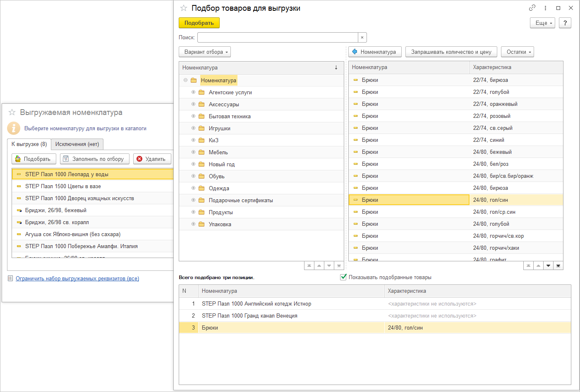
Task: Uncheck Показывать подобранные товары checkbox
Action: point(343,277)
